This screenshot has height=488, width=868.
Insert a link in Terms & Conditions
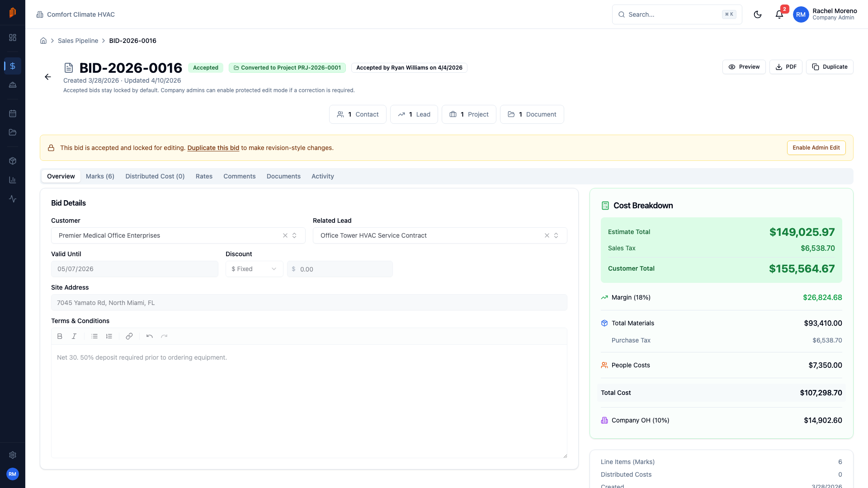tap(129, 336)
